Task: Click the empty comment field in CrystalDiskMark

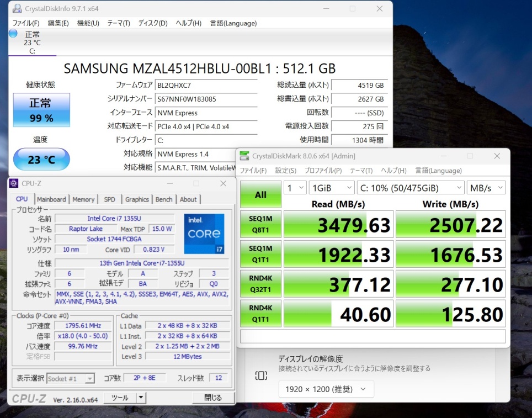Action: click(373, 336)
